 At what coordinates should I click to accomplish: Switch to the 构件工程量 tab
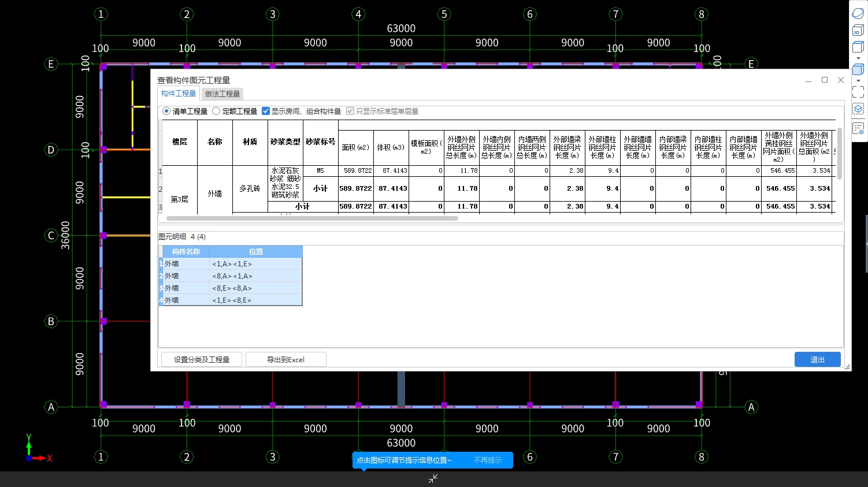(179, 94)
